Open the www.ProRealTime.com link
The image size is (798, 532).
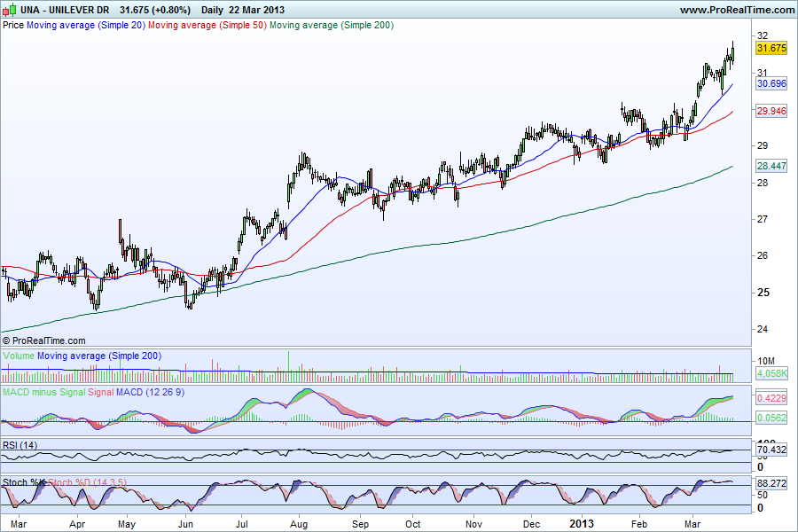pyautogui.click(x=737, y=10)
